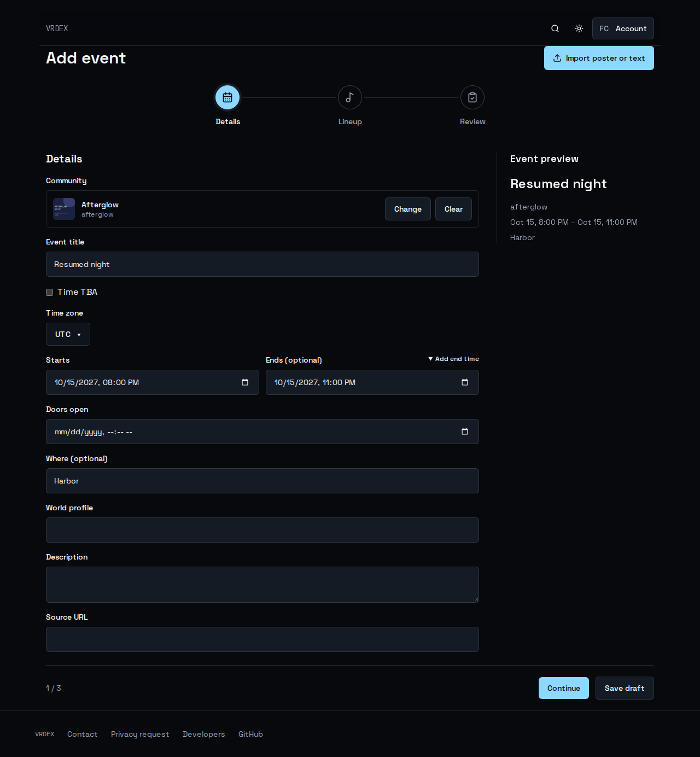Edit the Ends date-time field

pyautogui.click(x=372, y=382)
